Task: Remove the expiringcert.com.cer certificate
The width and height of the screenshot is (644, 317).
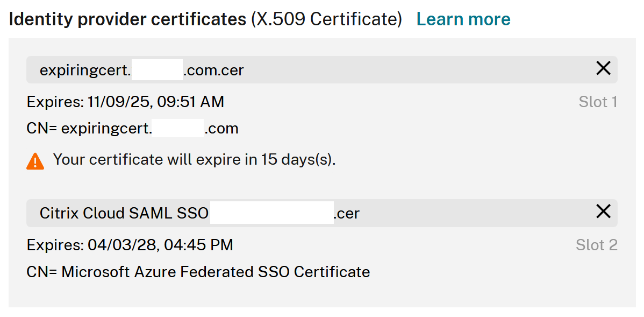Action: pyautogui.click(x=603, y=68)
